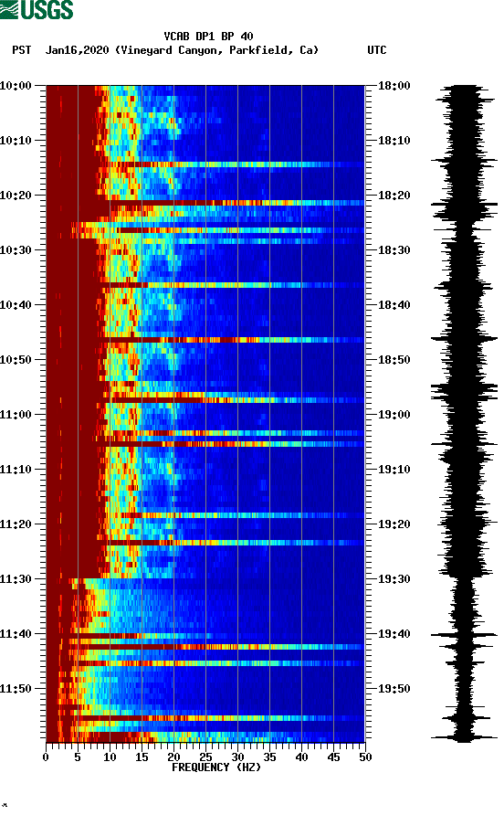The height and width of the screenshot is (815, 504).
Task: Click the 18:30 UTC time label
Action: tap(394, 250)
